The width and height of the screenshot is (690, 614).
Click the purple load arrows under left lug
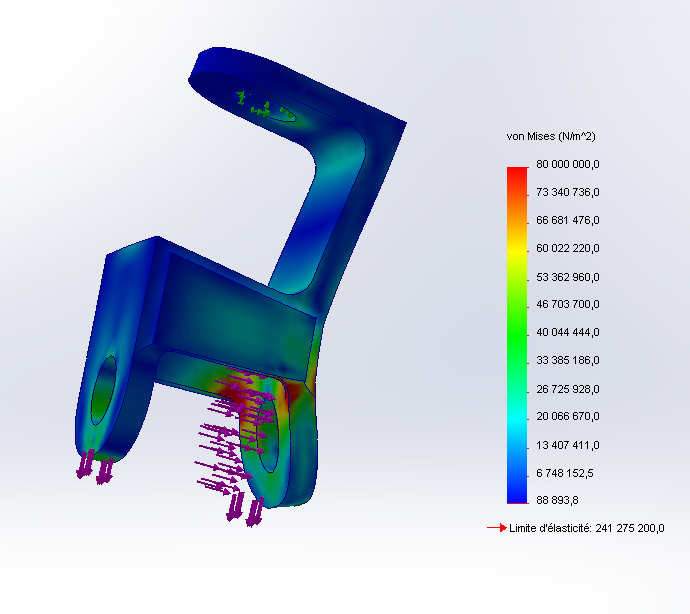coord(95,467)
